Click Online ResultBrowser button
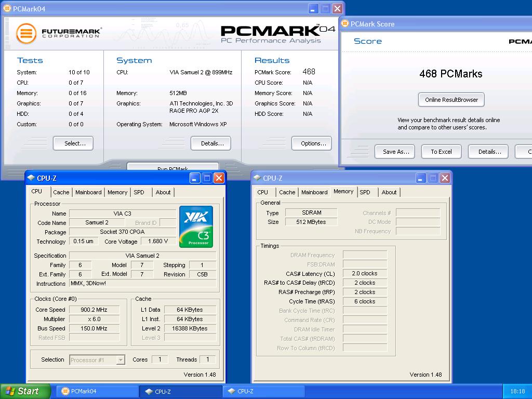 [x=451, y=100]
